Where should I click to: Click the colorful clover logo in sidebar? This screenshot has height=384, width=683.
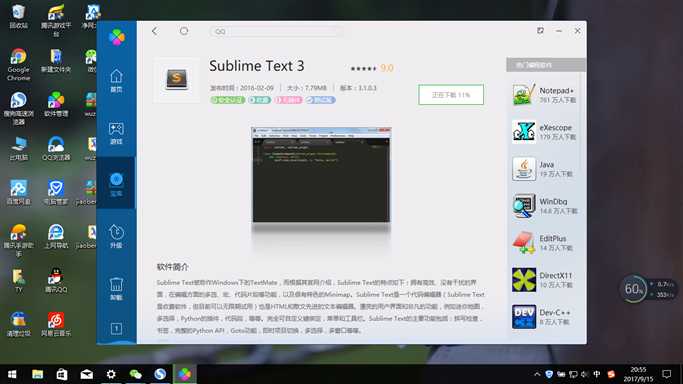click(117, 37)
